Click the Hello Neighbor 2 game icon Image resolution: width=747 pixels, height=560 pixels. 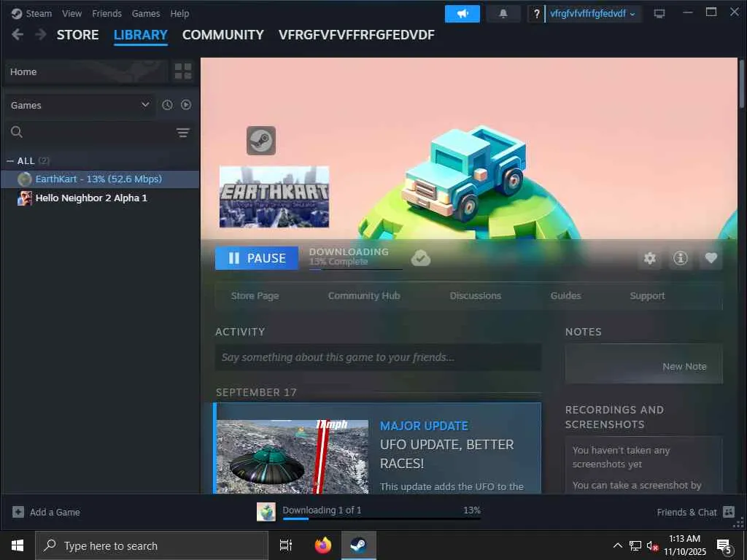click(x=25, y=198)
